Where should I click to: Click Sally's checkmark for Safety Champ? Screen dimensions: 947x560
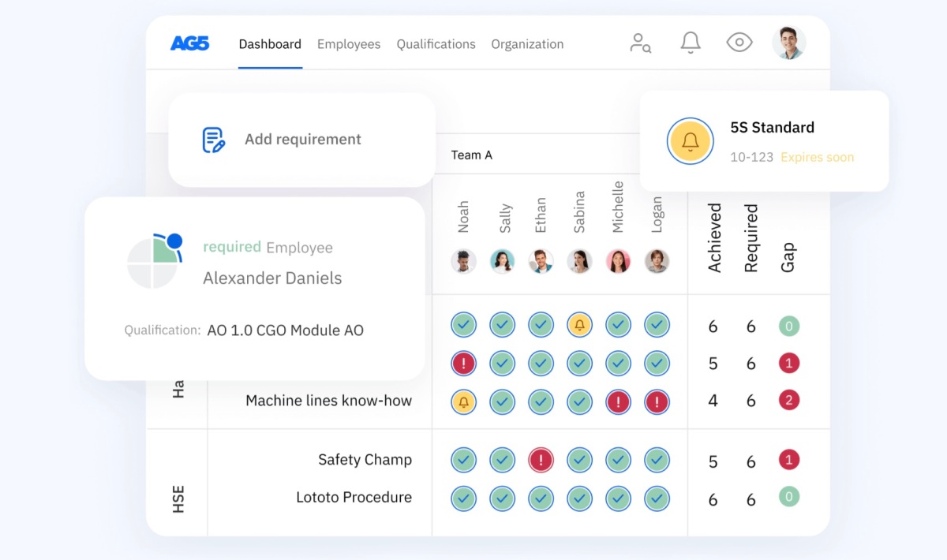coord(502,460)
